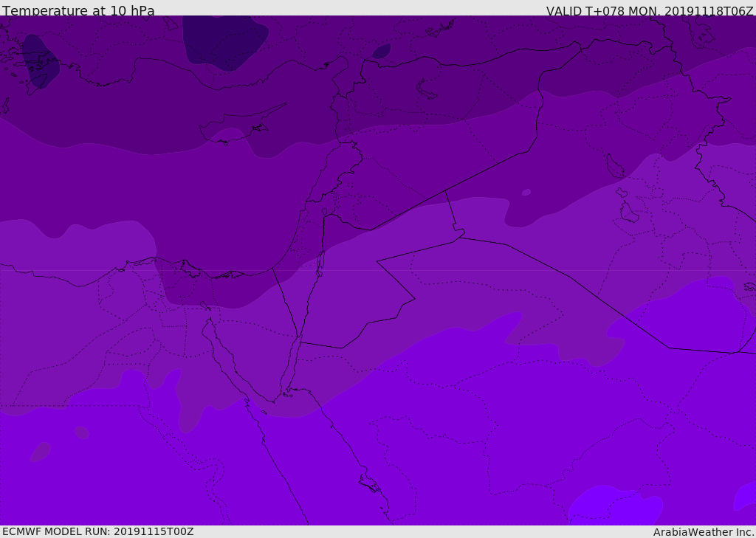Click the 'Temperature at 10 hPa' title
The width and height of the screenshot is (756, 538).
tap(78, 10)
